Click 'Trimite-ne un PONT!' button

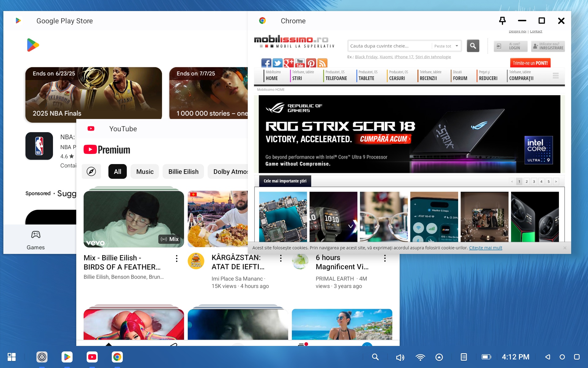point(530,63)
